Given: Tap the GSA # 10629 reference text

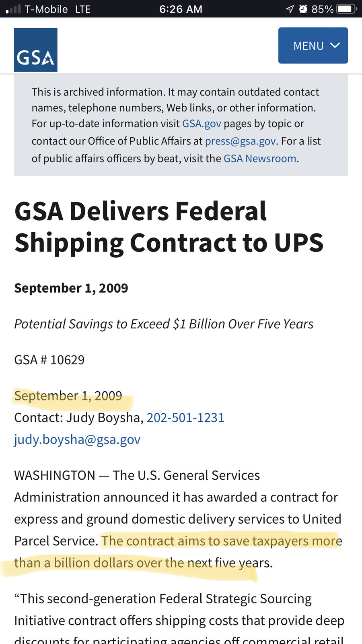Looking at the screenshot, I should click(x=49, y=360).
